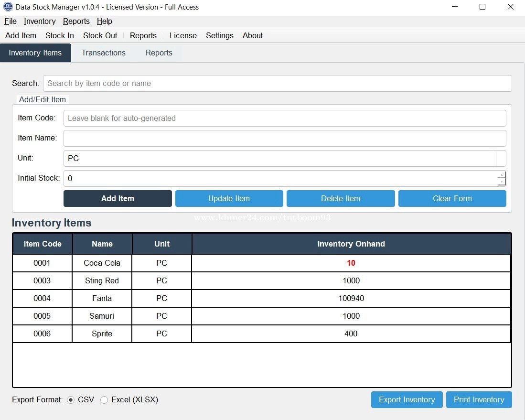The height and width of the screenshot is (420, 525).
Task: Select the Sting Red name cell
Action: pyautogui.click(x=102, y=280)
